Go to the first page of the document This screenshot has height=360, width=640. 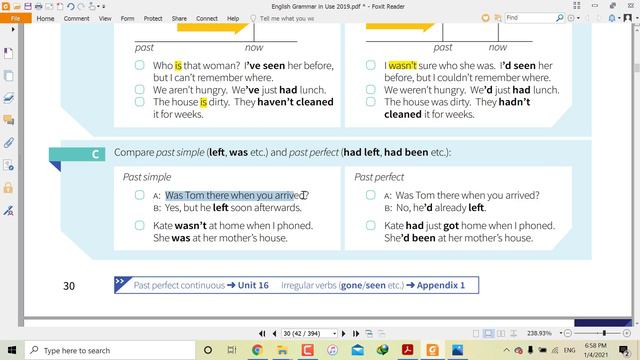click(x=262, y=333)
